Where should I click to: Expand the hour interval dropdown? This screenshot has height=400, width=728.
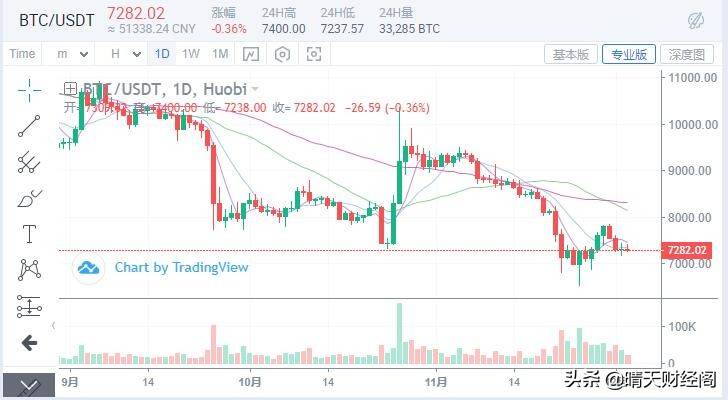coord(124,54)
